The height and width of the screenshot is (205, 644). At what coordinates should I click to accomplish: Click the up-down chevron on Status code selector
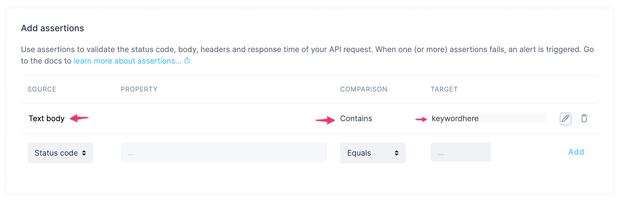pyautogui.click(x=84, y=153)
